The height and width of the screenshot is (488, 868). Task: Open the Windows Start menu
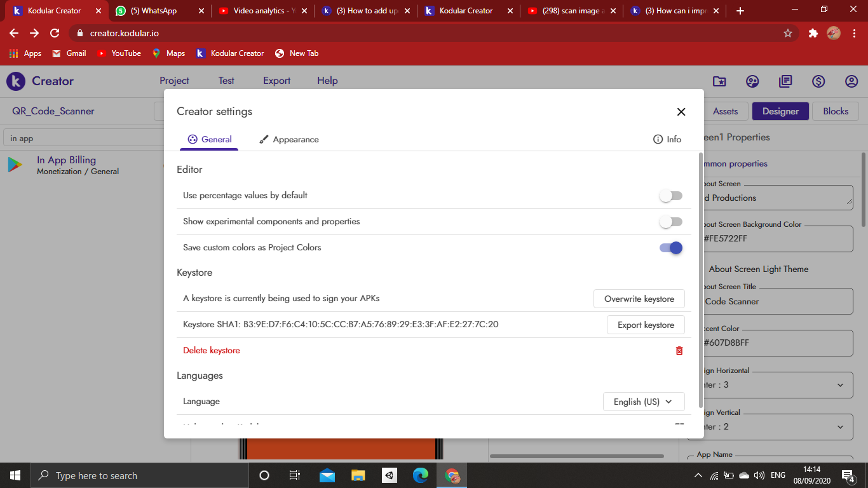(15, 475)
